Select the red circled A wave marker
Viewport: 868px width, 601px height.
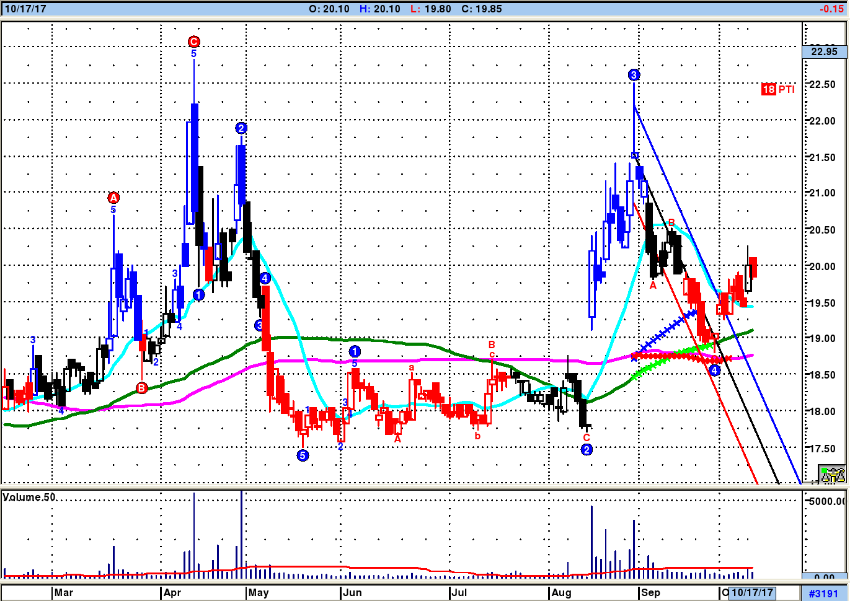tap(113, 198)
